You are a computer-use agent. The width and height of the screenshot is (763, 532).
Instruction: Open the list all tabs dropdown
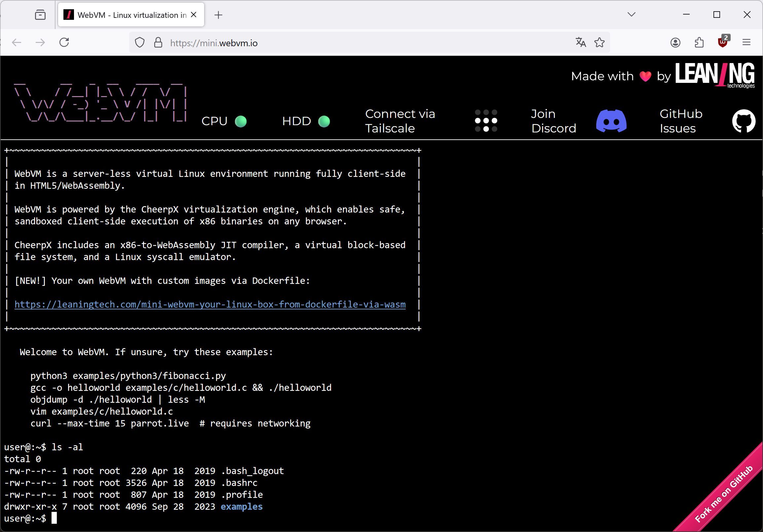(632, 14)
